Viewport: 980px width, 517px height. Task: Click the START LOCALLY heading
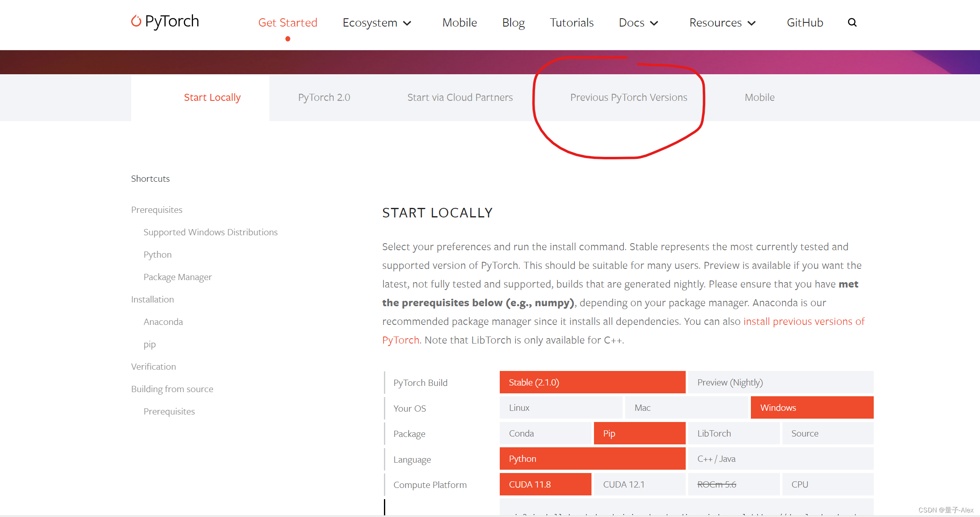(x=437, y=213)
